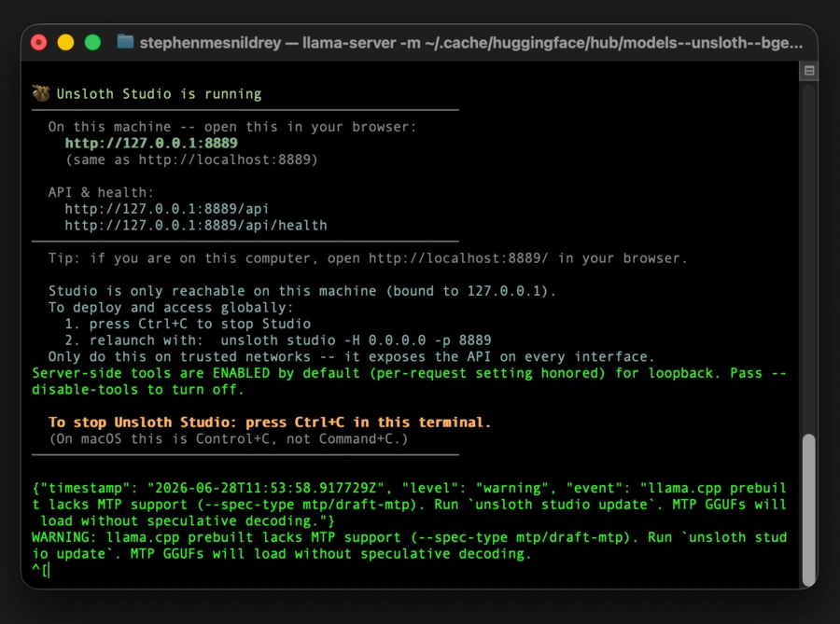This screenshot has width=840, height=624.
Task: Click 'On this machine -- open this in your browser:'
Action: coord(232,127)
